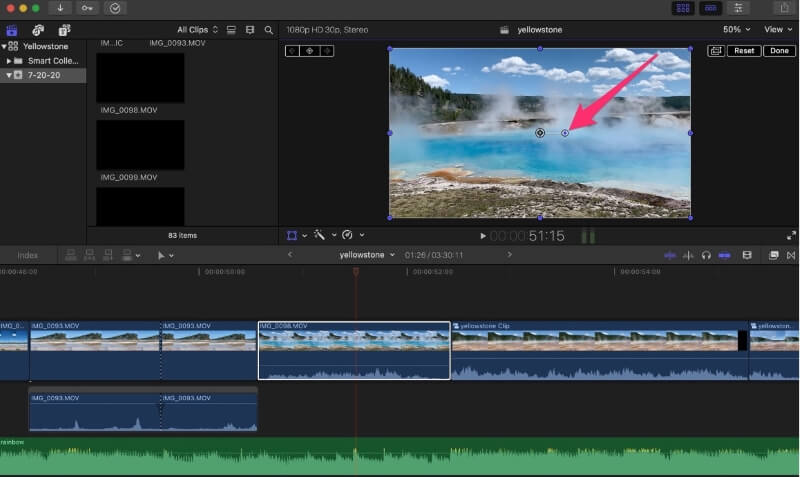Open the viewer View menu
The height and width of the screenshot is (477, 800).
click(x=778, y=30)
